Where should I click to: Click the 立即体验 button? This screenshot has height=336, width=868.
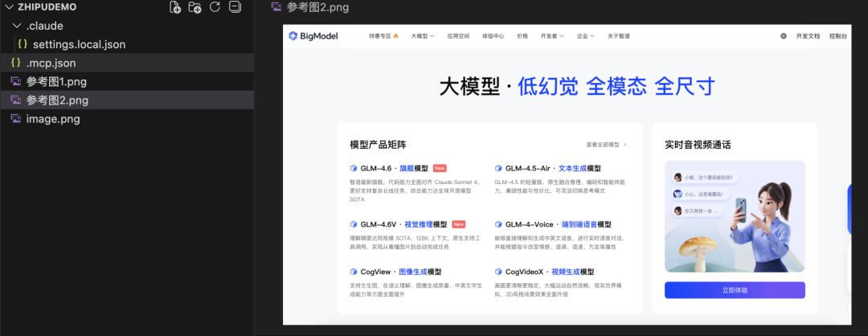coord(735,290)
